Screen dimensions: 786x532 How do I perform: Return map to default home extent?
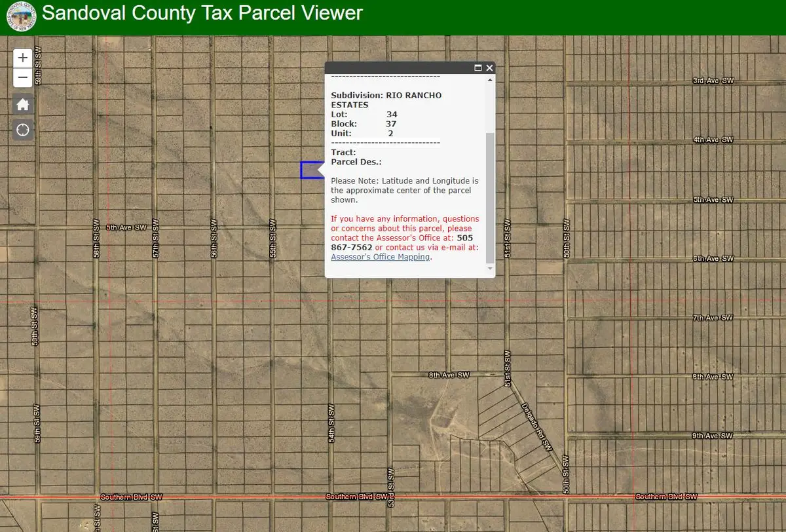pyautogui.click(x=23, y=104)
